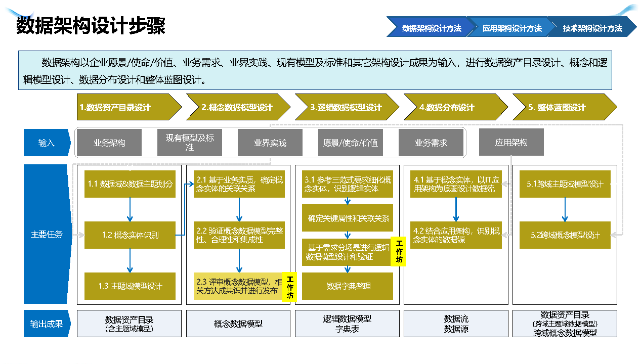The height and width of the screenshot is (364, 641).
Task: Click the blue 主要任务 row label
Action: click(x=46, y=235)
